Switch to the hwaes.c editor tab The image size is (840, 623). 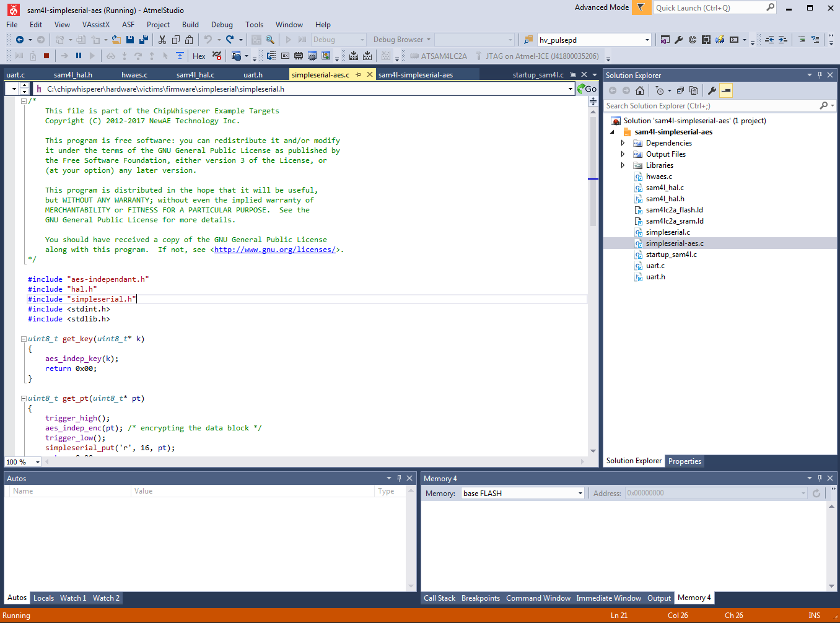pyautogui.click(x=134, y=75)
